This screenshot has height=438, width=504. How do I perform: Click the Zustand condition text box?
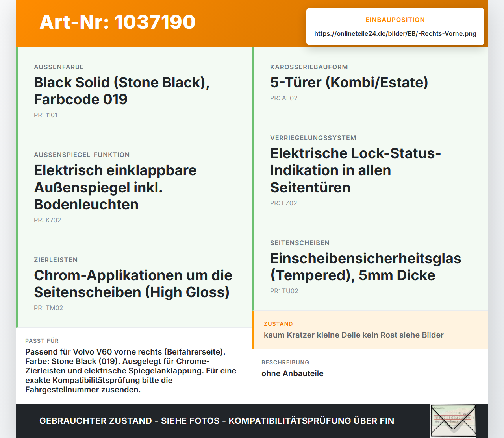[370, 330]
